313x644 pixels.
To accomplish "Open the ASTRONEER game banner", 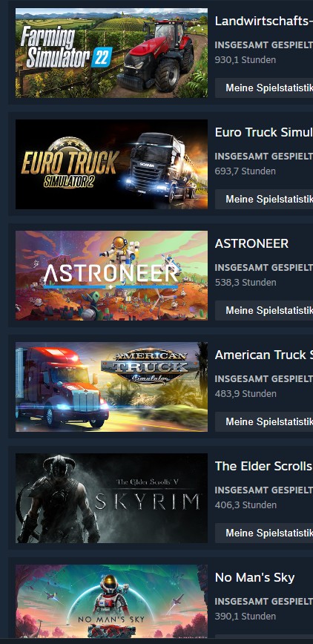I will 111,275.
